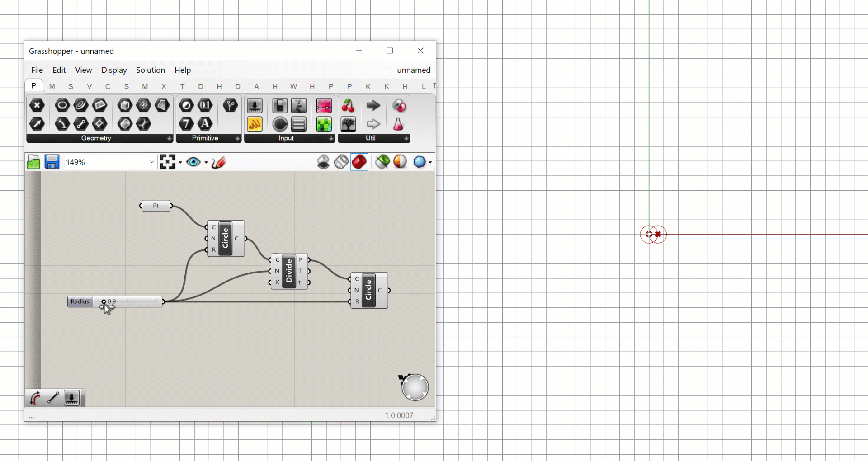Click the Divide component on canvas
868x461 pixels.
(x=289, y=271)
